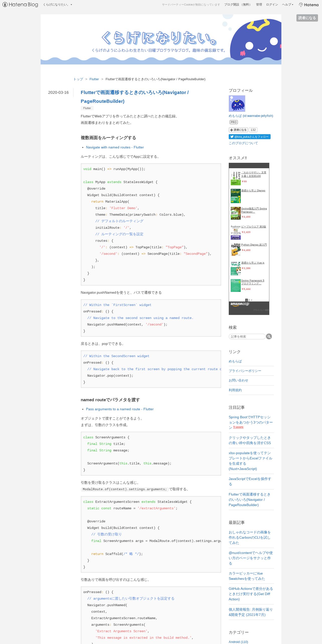Click the Hatena Blog logo

click(20, 5)
